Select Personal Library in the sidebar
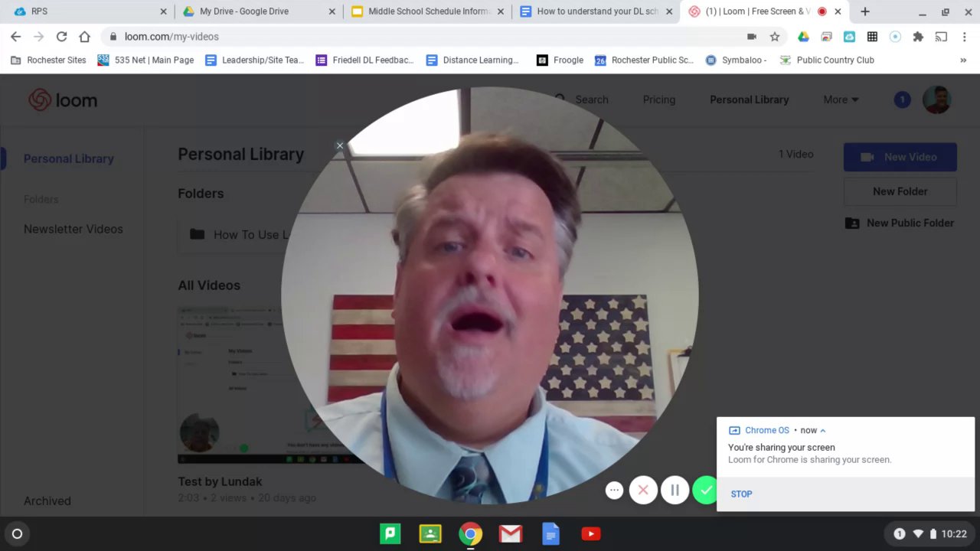980x551 pixels. tap(69, 158)
